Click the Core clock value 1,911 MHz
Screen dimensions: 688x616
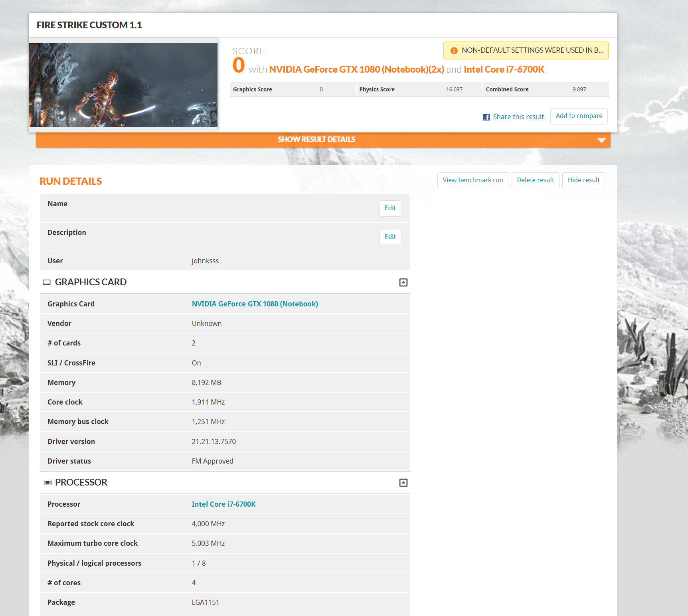pos(208,402)
